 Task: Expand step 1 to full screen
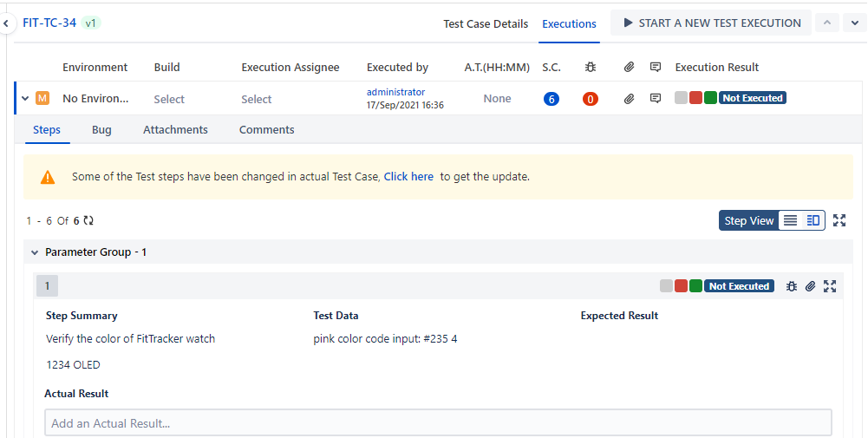[x=830, y=286]
